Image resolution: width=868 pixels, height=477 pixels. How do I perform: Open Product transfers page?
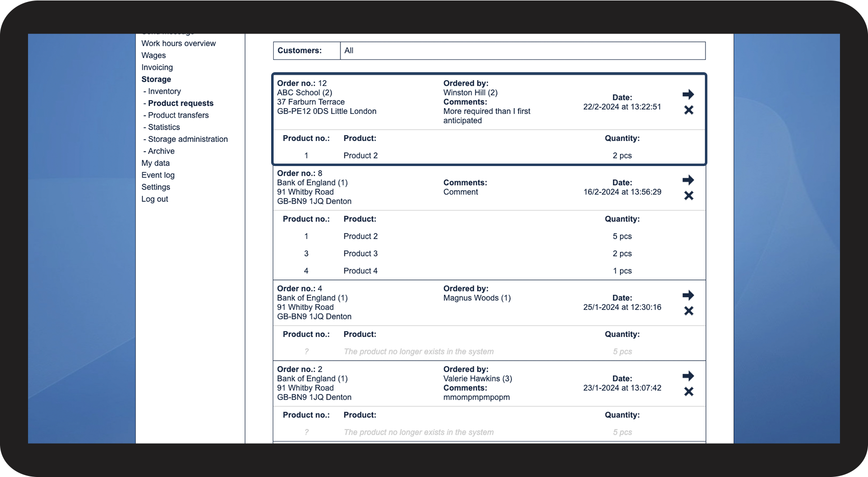pos(178,115)
